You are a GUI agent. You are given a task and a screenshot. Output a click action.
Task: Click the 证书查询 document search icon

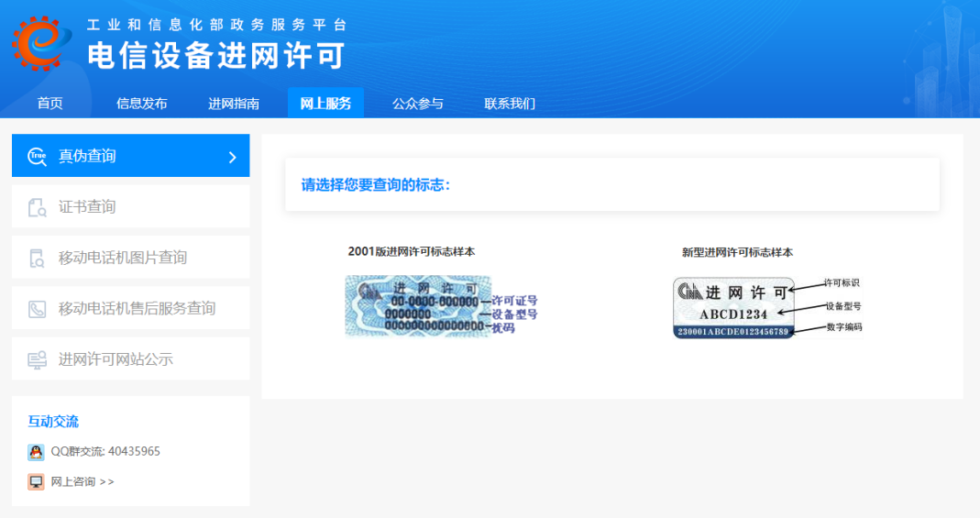pyautogui.click(x=37, y=207)
